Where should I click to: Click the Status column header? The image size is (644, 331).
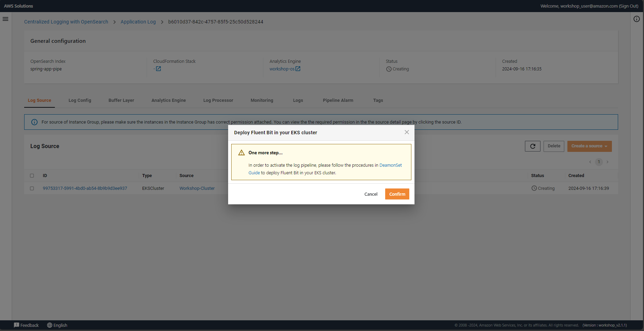[x=537, y=176]
